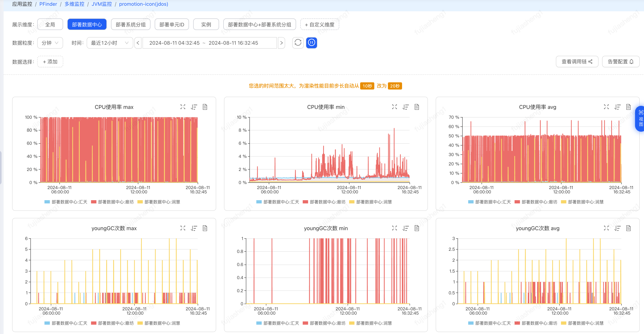Open the 最近12小时 time range dropdown

[x=109, y=43]
